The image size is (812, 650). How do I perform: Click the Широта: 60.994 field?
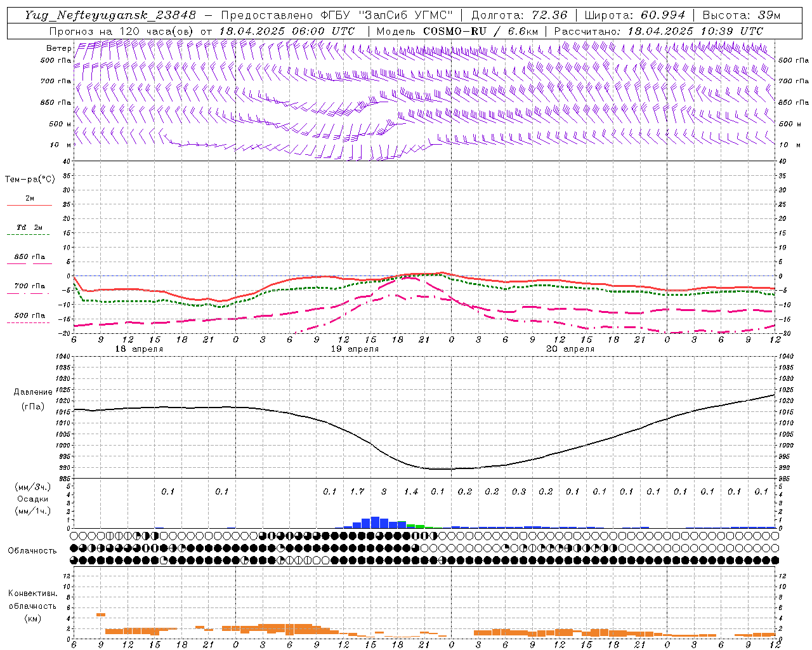coord(635,15)
